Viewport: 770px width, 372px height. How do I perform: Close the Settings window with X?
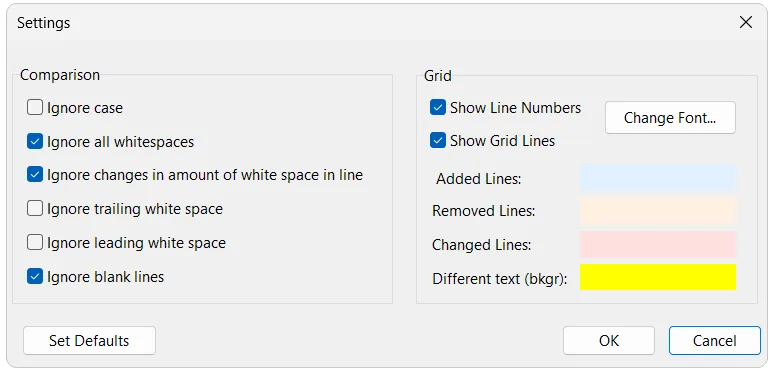[x=745, y=22]
